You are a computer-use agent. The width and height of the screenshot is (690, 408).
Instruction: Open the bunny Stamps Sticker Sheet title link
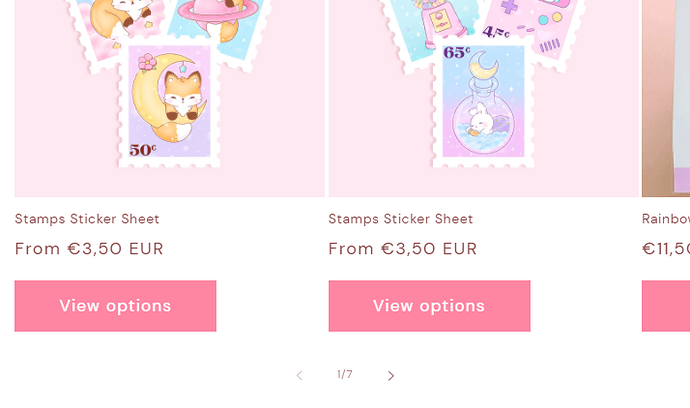(x=400, y=219)
